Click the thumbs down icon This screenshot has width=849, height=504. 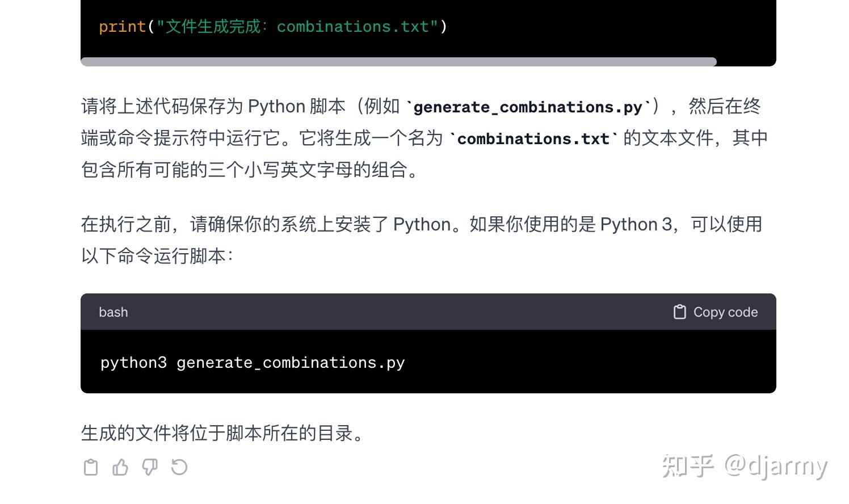pos(150,467)
